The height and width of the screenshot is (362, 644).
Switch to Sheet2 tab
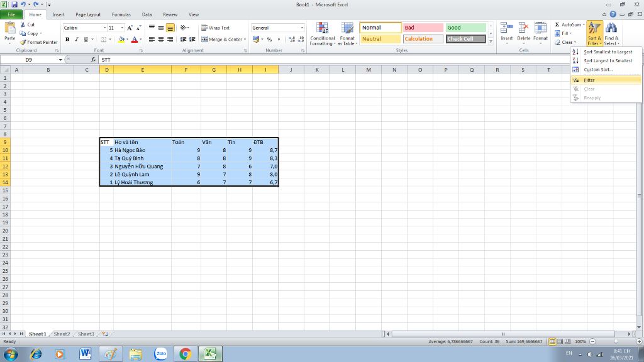62,334
